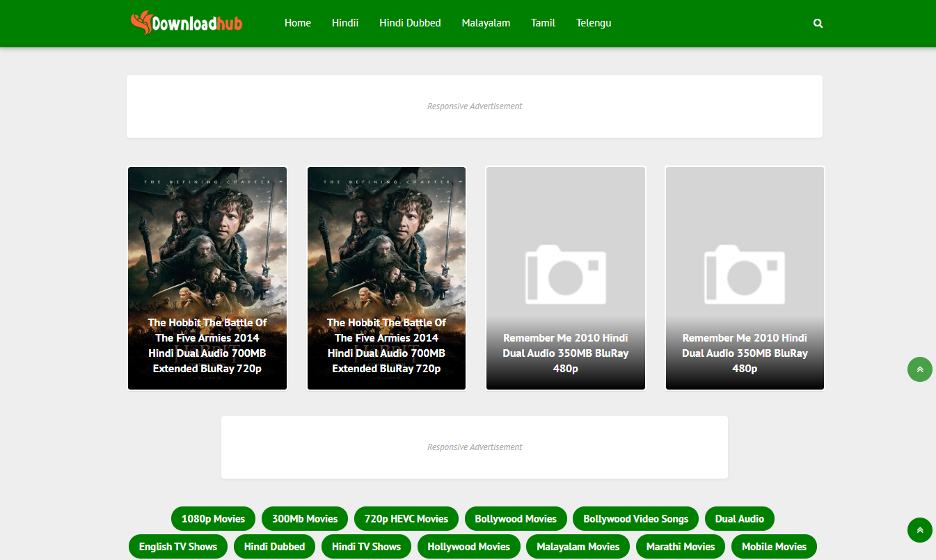
Task: Open the Hindii menu item
Action: [x=345, y=23]
